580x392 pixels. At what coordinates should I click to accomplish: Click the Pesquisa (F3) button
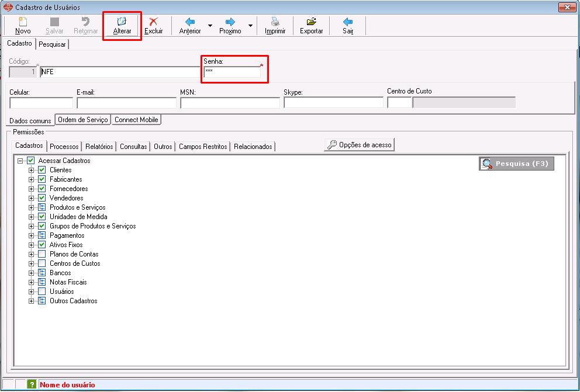516,164
